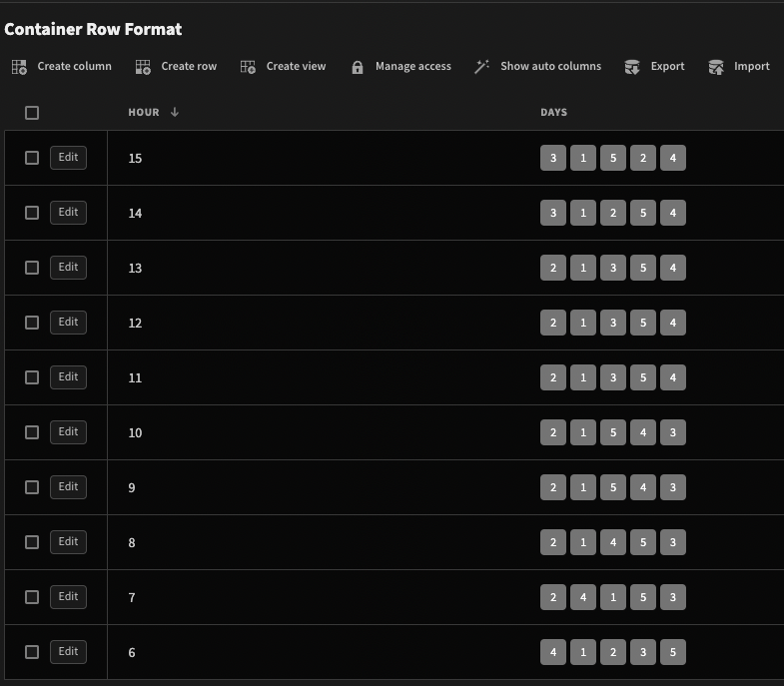The width and height of the screenshot is (784, 686).
Task: Click the Create view icon
Action: pos(248,67)
